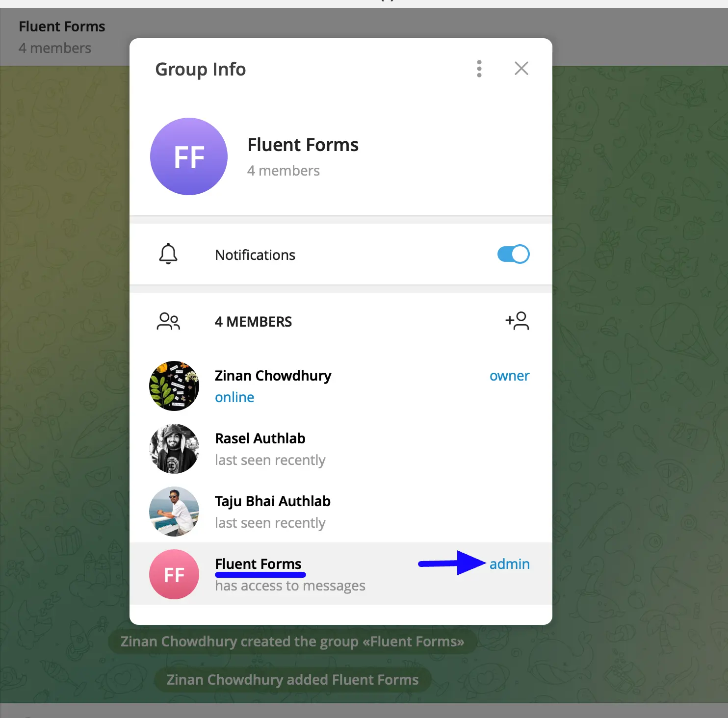The image size is (728, 718).
Task: Click the purple FF group avatar
Action: click(x=189, y=156)
